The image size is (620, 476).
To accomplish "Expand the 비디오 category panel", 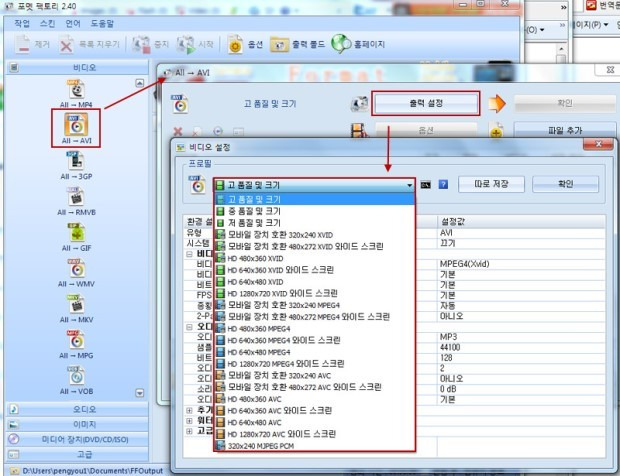I will (77, 68).
